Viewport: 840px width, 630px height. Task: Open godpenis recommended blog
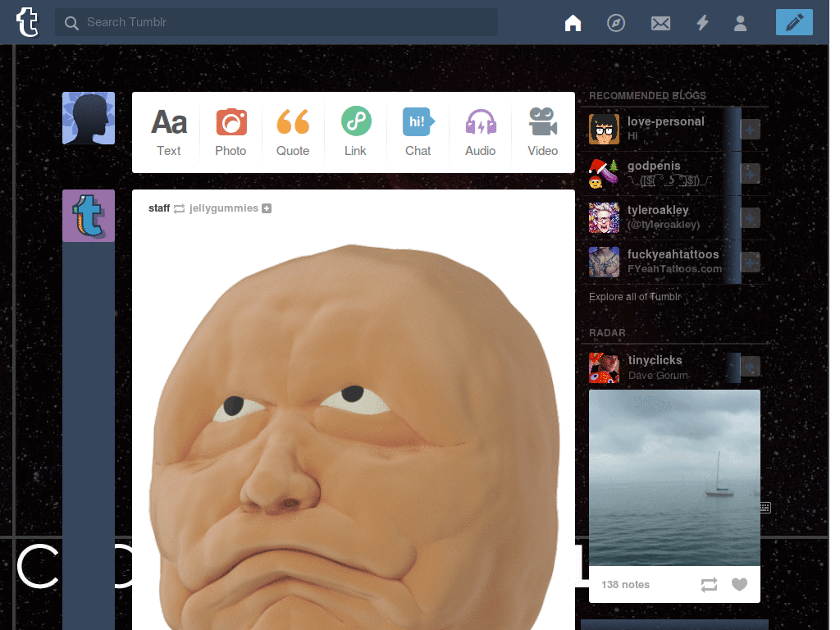[x=654, y=166]
